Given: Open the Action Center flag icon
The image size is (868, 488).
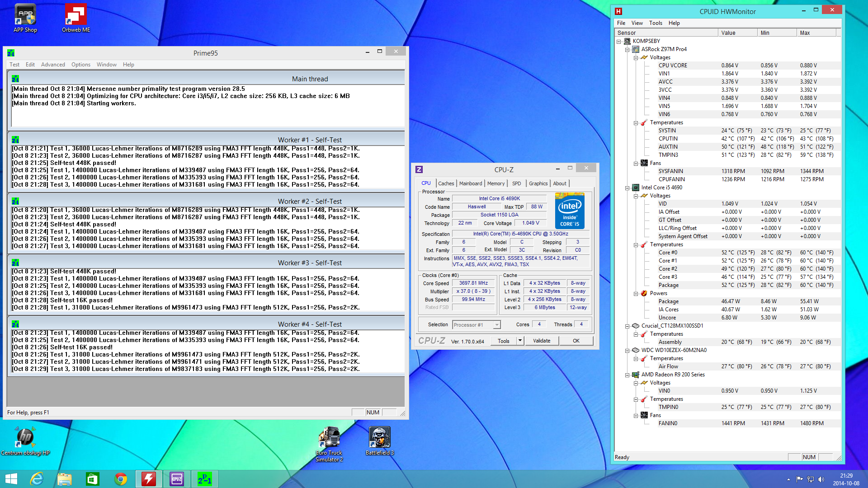Looking at the screenshot, I should [x=799, y=479].
